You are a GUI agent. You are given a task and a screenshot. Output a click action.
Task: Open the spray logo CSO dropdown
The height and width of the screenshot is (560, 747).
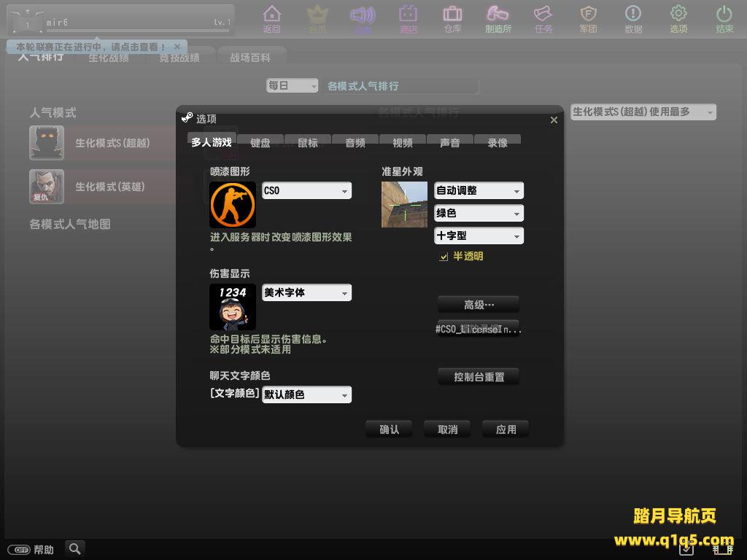click(306, 190)
